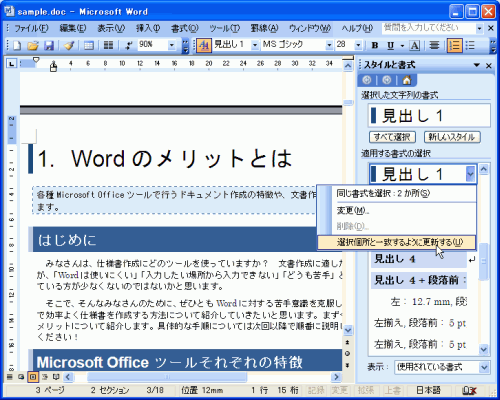
Task: Toggle the Styles and Formatting pane button
Action: click(x=204, y=45)
